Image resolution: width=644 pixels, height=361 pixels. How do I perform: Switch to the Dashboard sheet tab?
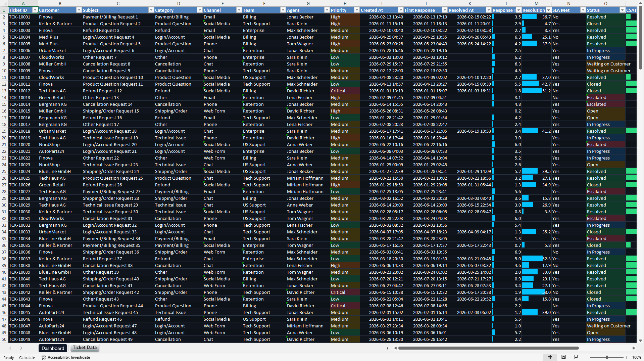pyautogui.click(x=53, y=348)
